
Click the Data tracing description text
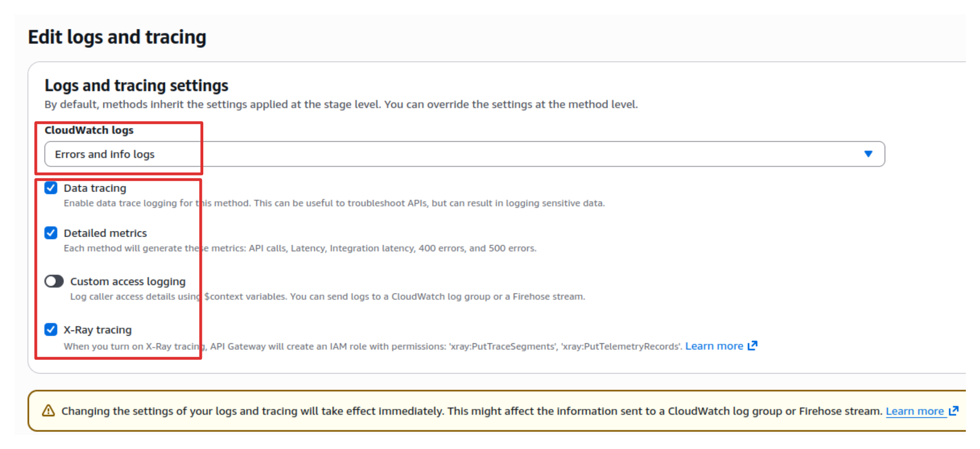[x=334, y=203]
